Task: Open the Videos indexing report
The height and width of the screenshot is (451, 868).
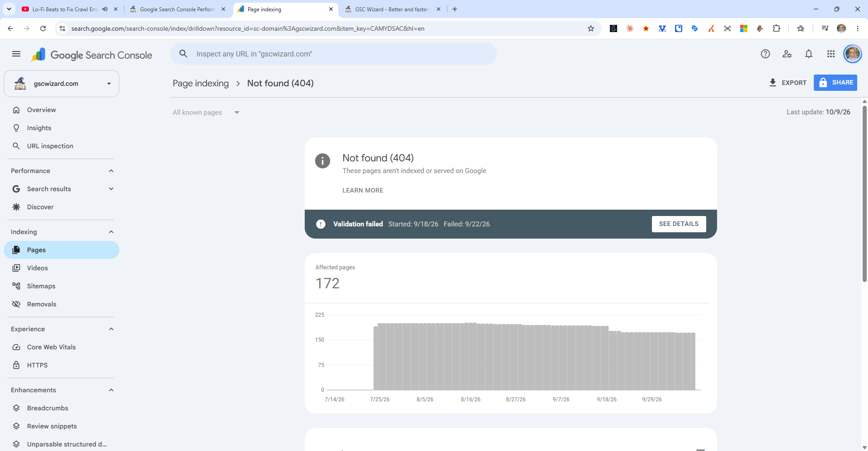Action: tap(61, 268)
